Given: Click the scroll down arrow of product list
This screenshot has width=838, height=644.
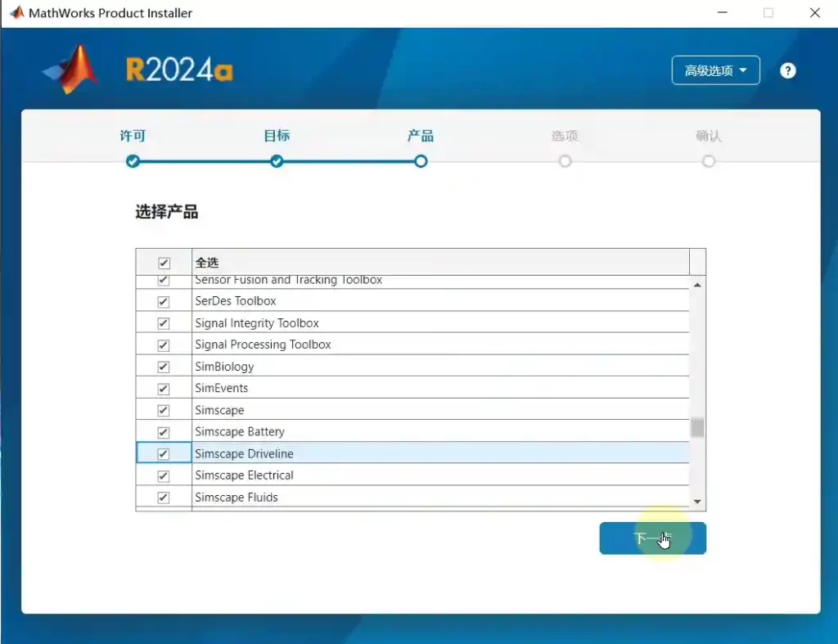Looking at the screenshot, I should click(697, 501).
